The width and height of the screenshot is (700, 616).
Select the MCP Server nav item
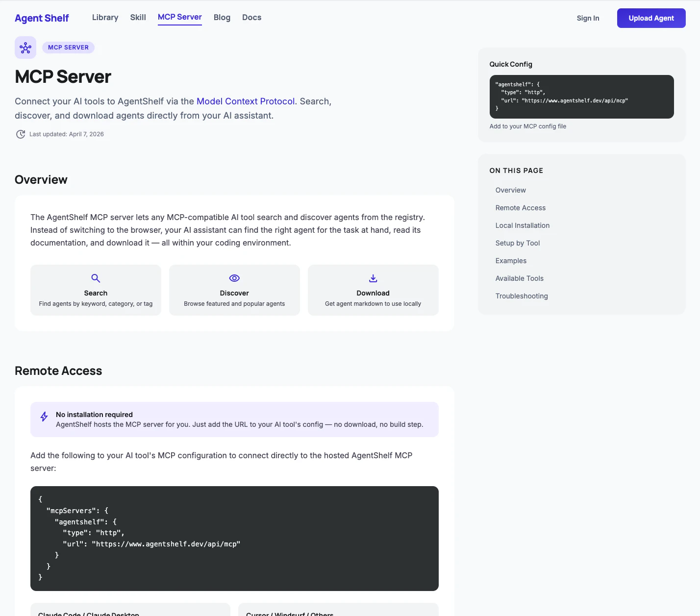click(x=180, y=17)
